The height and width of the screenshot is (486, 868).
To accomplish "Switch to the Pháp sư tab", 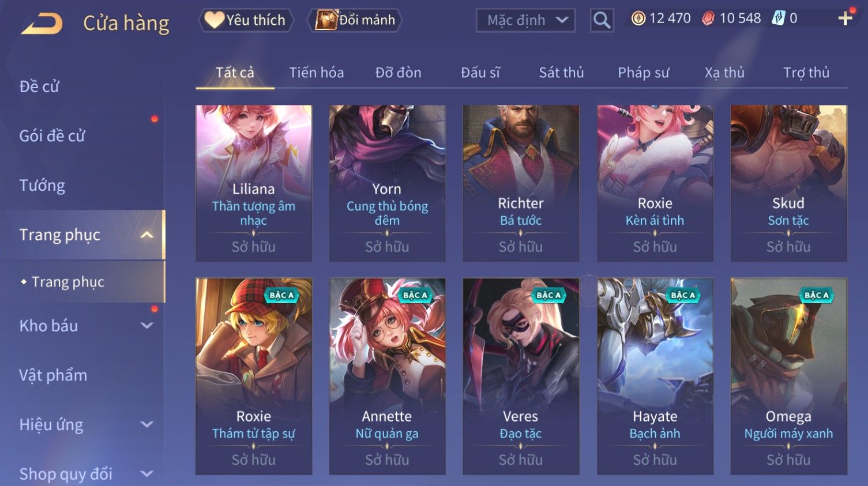I will 643,73.
